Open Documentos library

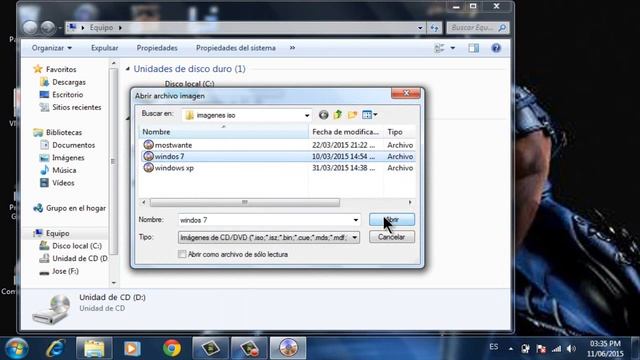[x=73, y=145]
